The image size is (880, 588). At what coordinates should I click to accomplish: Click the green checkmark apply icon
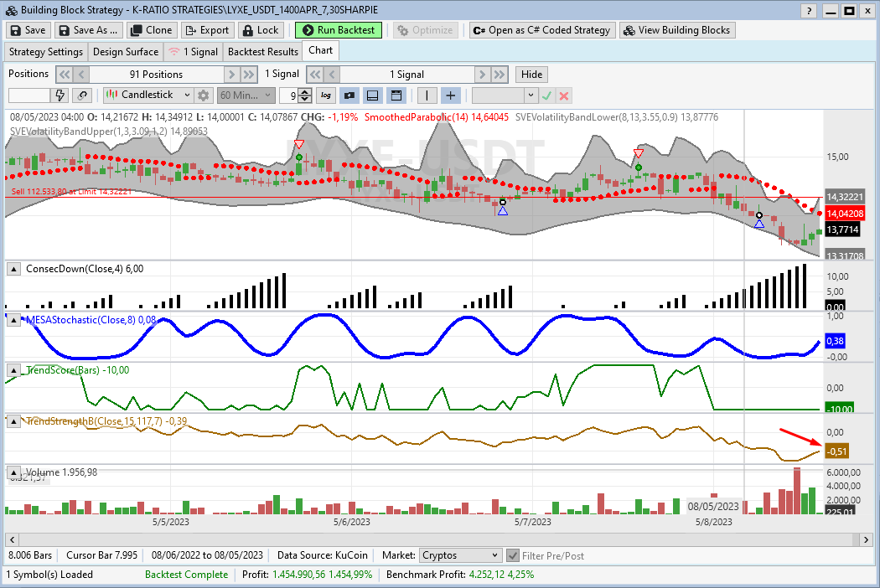[x=547, y=95]
